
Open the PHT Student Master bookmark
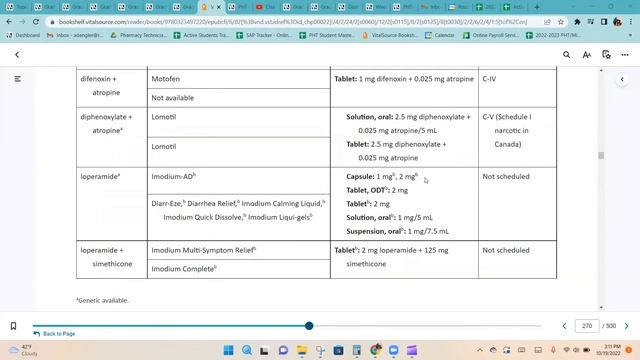[327, 36]
